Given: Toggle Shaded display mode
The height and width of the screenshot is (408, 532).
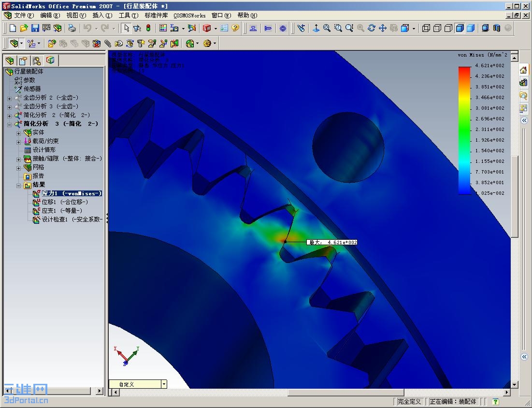Looking at the screenshot, I should click(471, 28).
